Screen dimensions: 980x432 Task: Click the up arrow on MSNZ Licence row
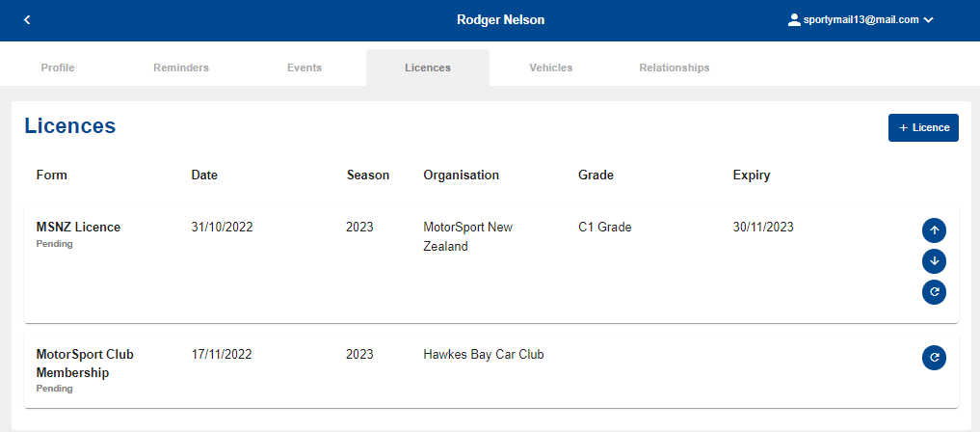[934, 230]
